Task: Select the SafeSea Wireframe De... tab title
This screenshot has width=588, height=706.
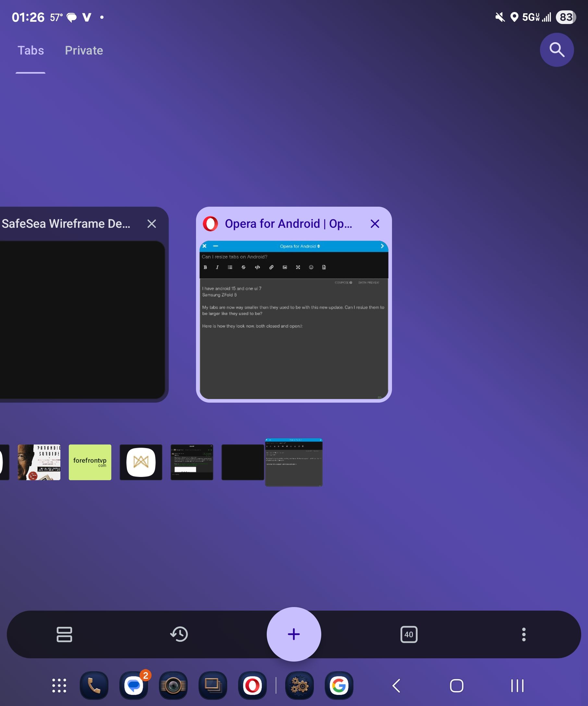Action: [66, 224]
